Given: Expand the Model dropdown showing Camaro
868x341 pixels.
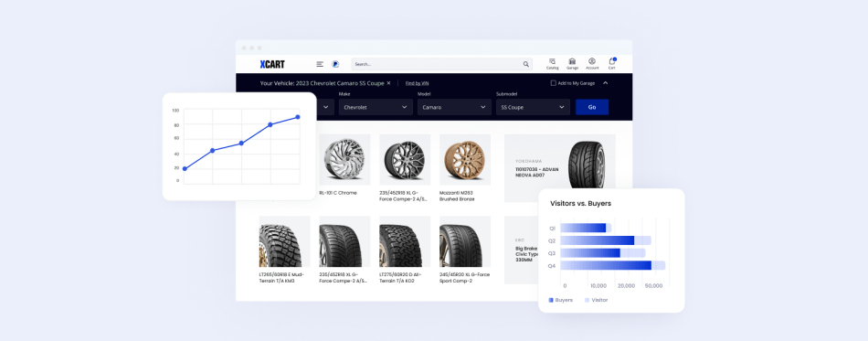Looking at the screenshot, I should [454, 107].
